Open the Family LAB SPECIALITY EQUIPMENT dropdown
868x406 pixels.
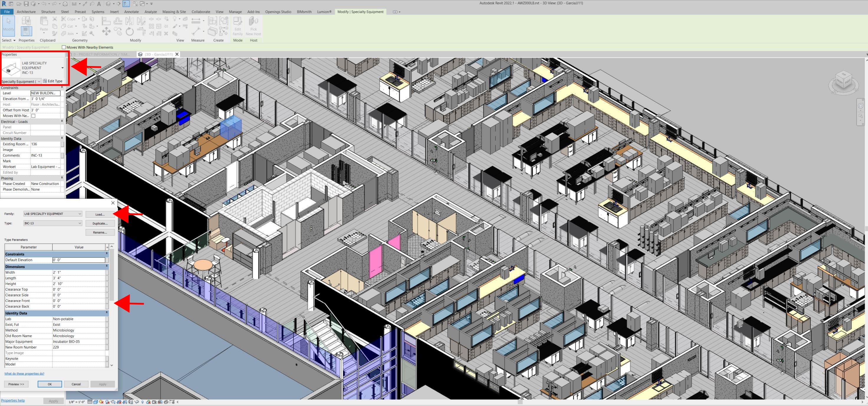(x=79, y=214)
